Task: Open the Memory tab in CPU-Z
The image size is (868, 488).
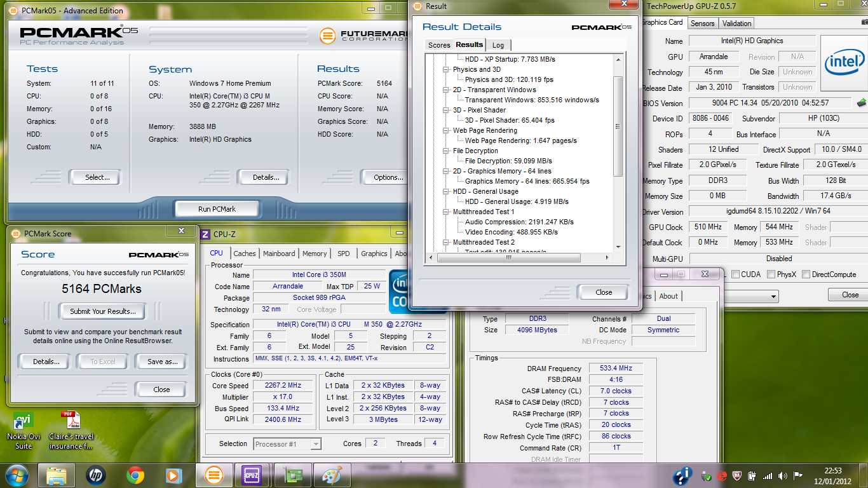Action: (315, 254)
